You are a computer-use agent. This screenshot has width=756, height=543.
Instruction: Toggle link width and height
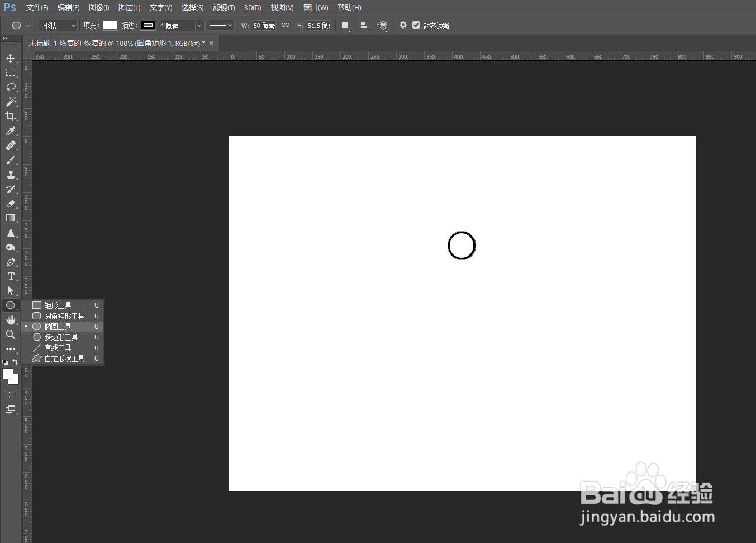[286, 25]
